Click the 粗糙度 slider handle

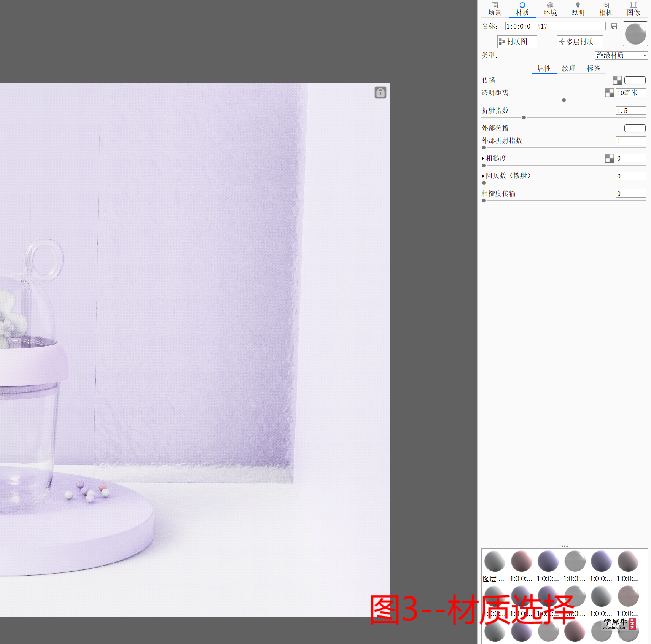point(484,165)
